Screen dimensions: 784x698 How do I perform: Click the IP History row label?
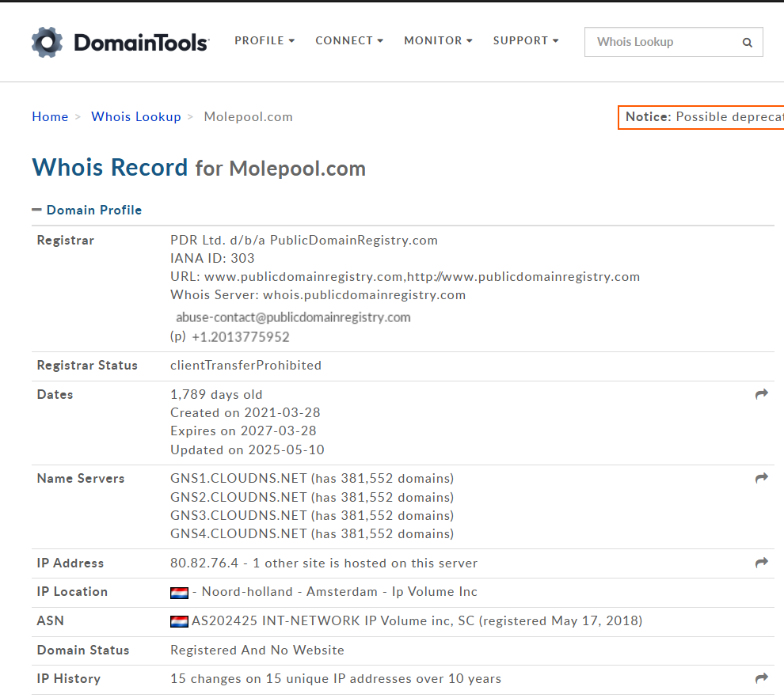pos(68,678)
